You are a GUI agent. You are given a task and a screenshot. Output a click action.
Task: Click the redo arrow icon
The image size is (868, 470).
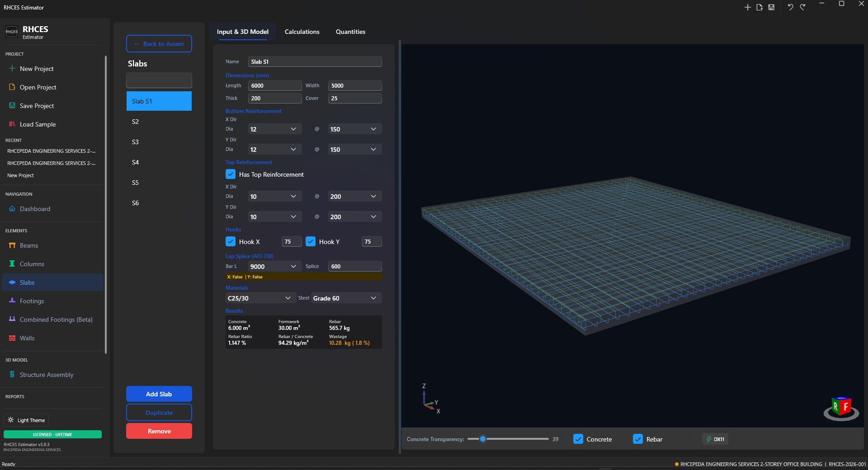(802, 7)
